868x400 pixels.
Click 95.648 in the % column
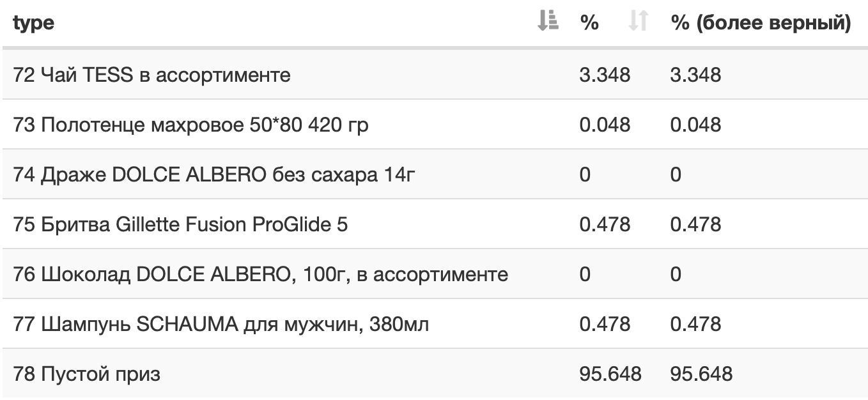click(610, 374)
